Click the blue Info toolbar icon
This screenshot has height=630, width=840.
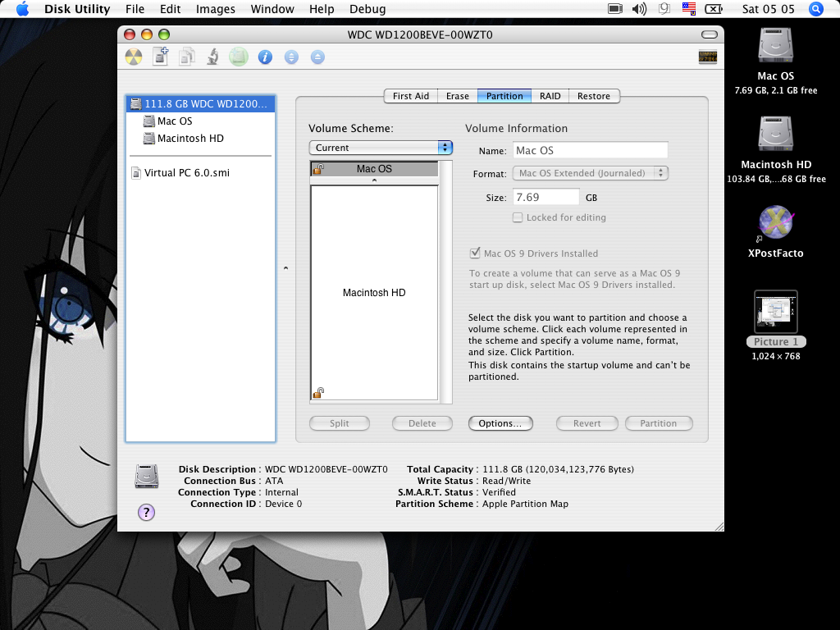pos(265,57)
